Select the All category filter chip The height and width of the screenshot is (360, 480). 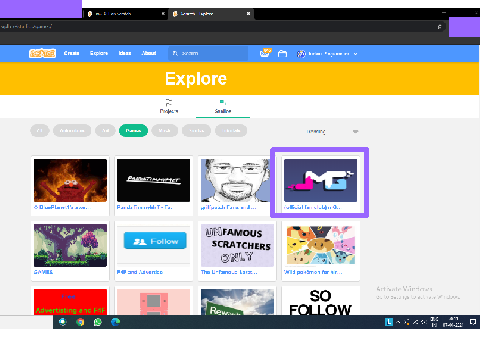click(x=40, y=131)
